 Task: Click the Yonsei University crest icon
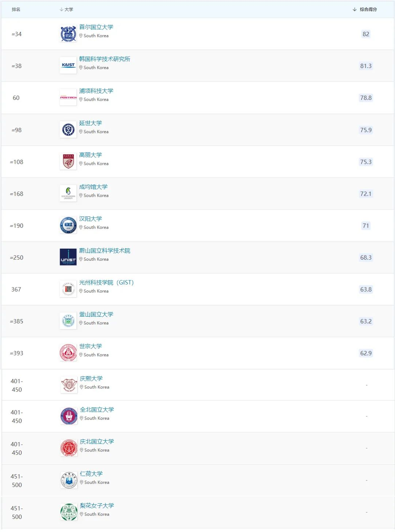(68, 130)
